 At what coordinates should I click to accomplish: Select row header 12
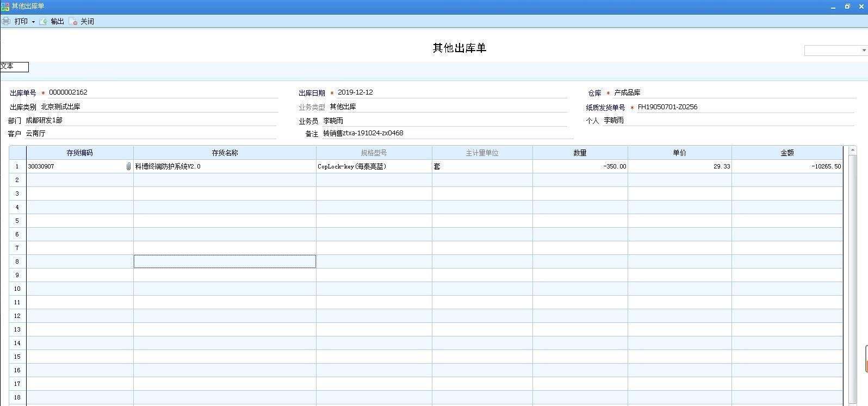click(17, 316)
